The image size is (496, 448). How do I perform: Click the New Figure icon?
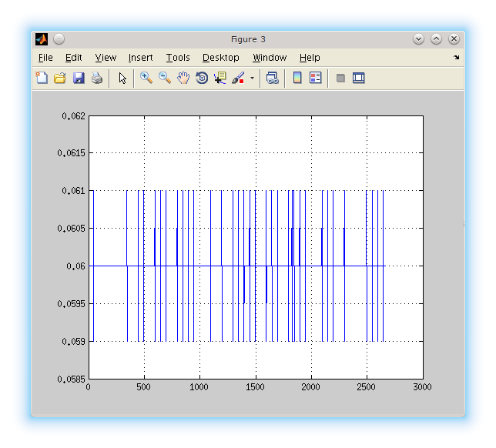click(42, 78)
